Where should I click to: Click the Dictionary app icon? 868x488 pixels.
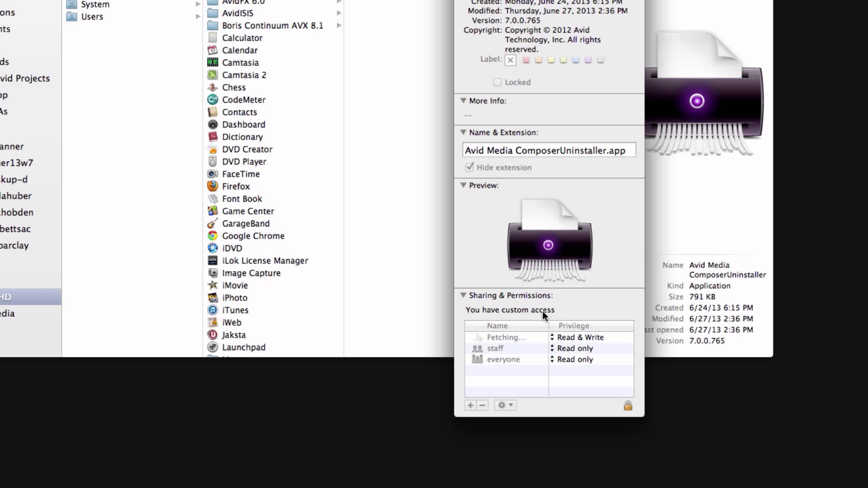[212, 136]
